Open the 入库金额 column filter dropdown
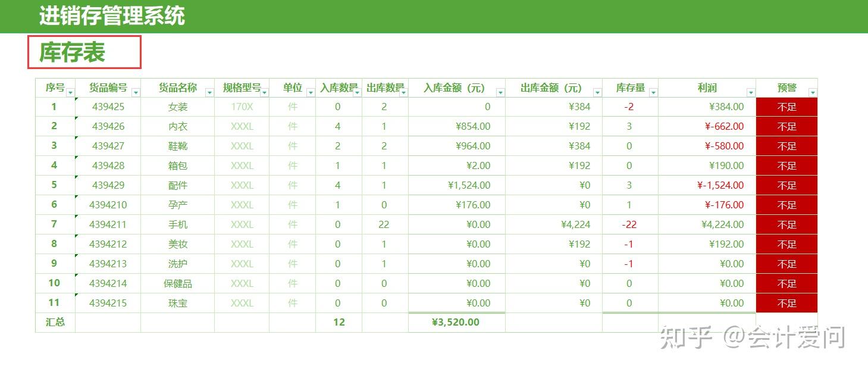 point(500,92)
